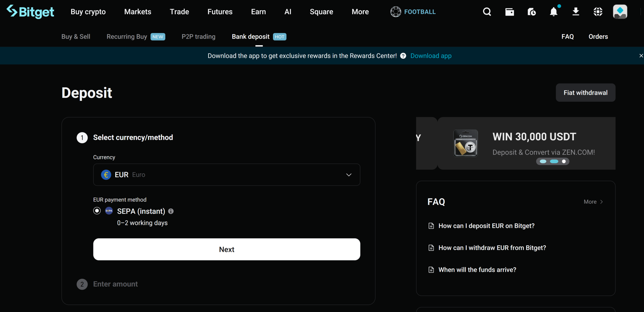
Task: Open the FOOTBALL link
Action: [x=420, y=12]
